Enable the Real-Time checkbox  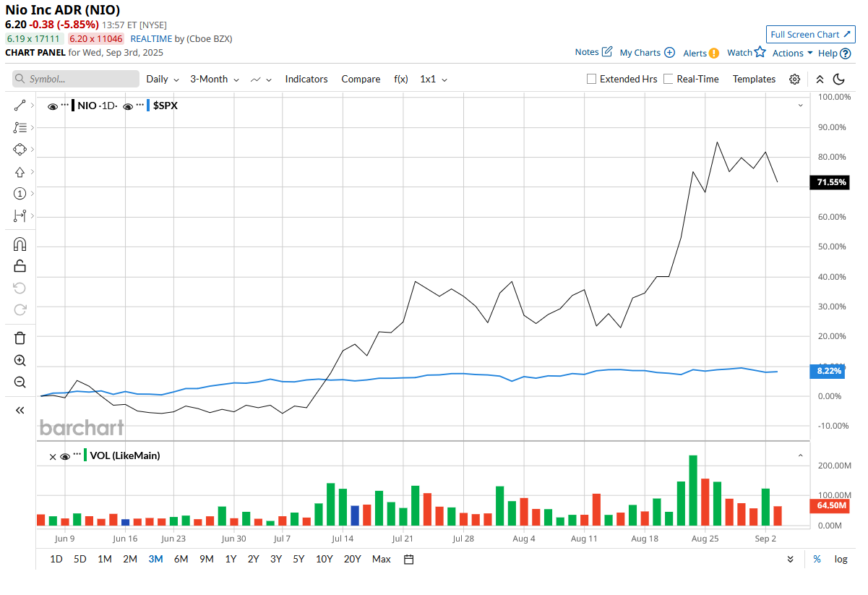[669, 79]
